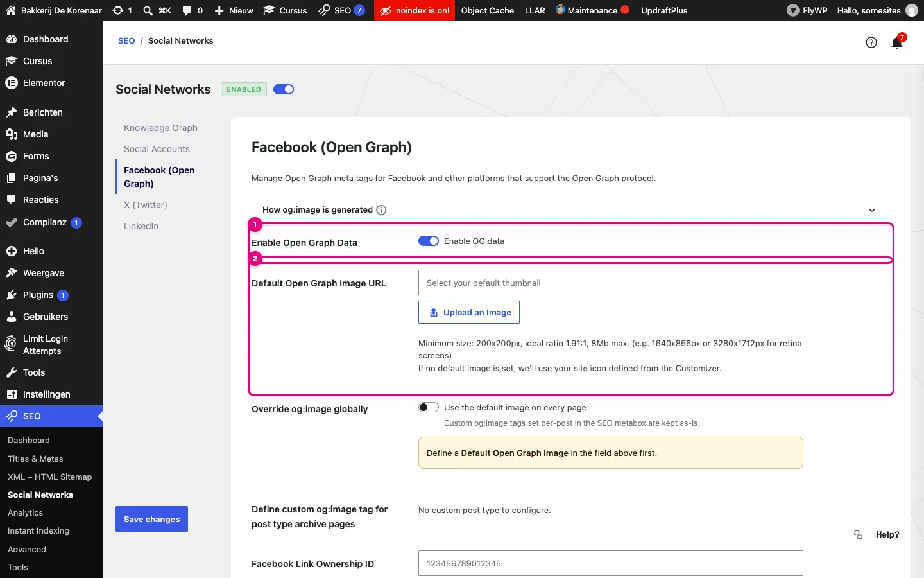Viewport: 924px width, 578px height.
Task: Click the Berichten pin icon
Action: [11, 112]
